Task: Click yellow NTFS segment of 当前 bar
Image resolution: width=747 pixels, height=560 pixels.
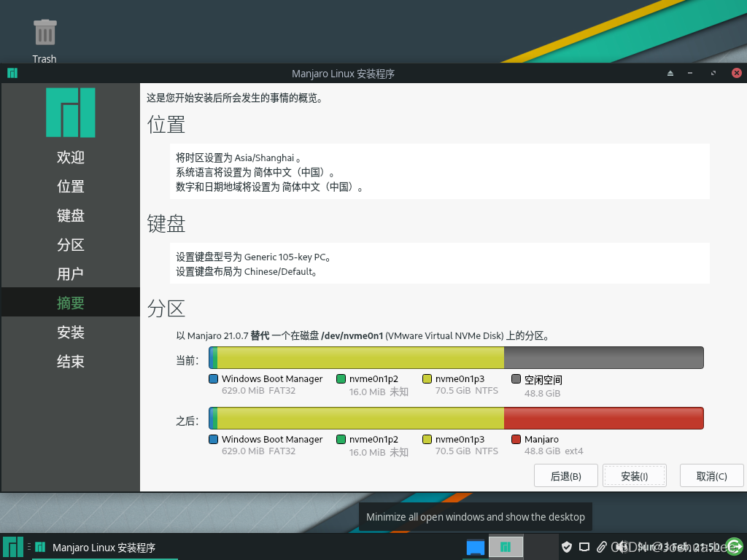Action: pyautogui.click(x=360, y=357)
